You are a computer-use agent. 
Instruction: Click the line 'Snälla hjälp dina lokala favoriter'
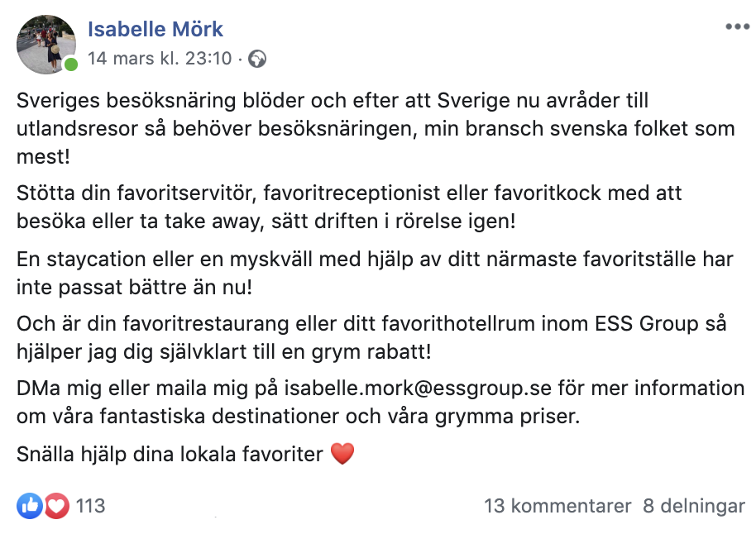(170, 454)
